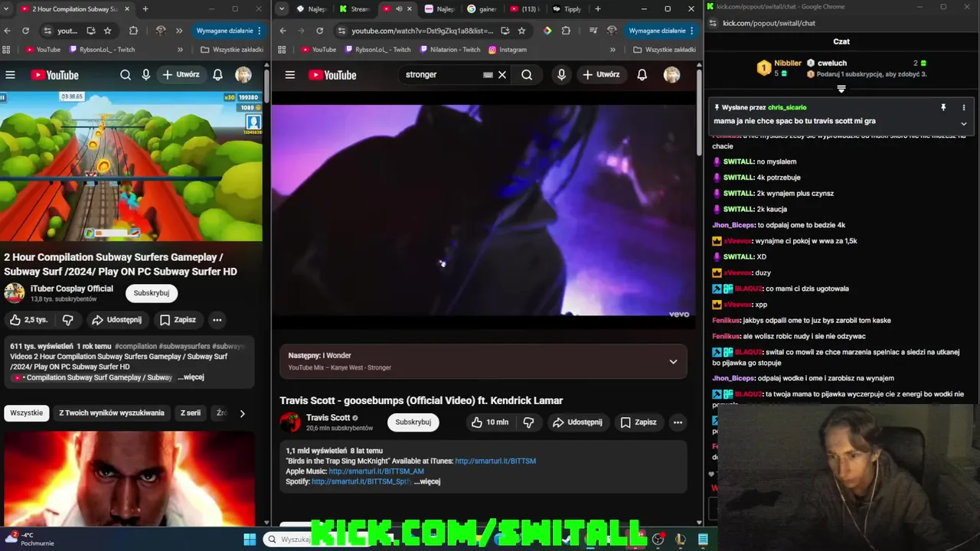This screenshot has width=980, height=551.
Task: Submit search with magnifier in middle window
Action: [527, 75]
